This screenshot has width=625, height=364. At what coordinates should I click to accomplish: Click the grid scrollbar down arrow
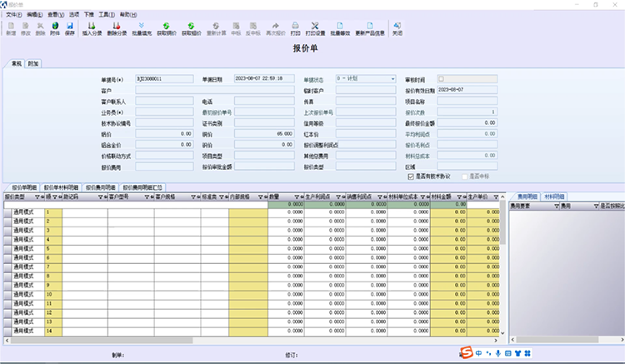(502, 333)
